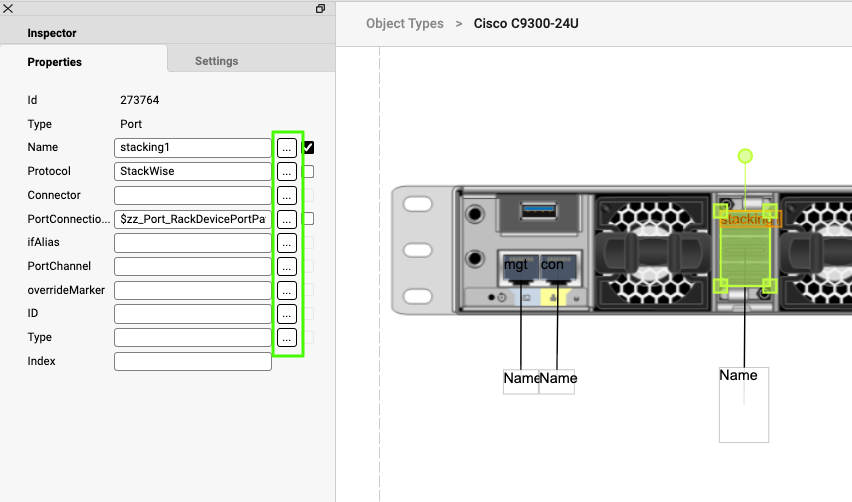The height and width of the screenshot is (502, 852).
Task: Switch to the Settings tab
Action: click(216, 61)
